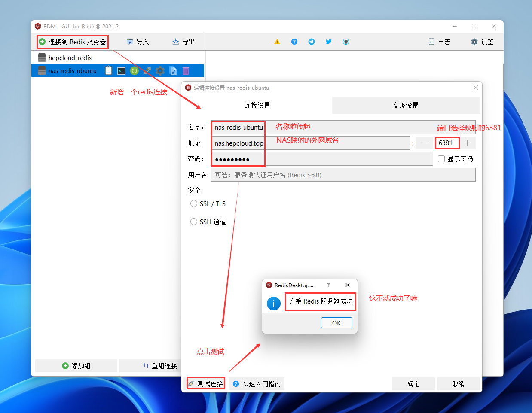Switch to the 高级设置 tab
Screen dimensions: 532x413
coord(406,105)
